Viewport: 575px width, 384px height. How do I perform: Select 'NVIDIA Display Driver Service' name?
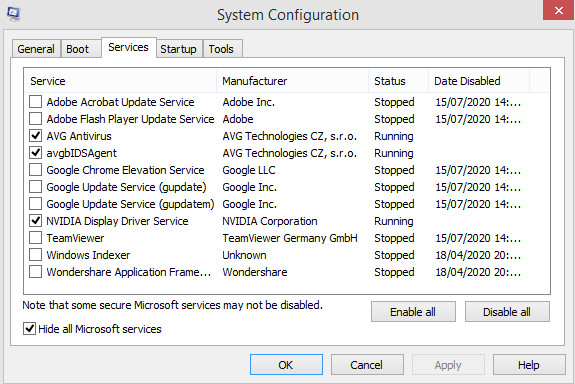click(117, 221)
